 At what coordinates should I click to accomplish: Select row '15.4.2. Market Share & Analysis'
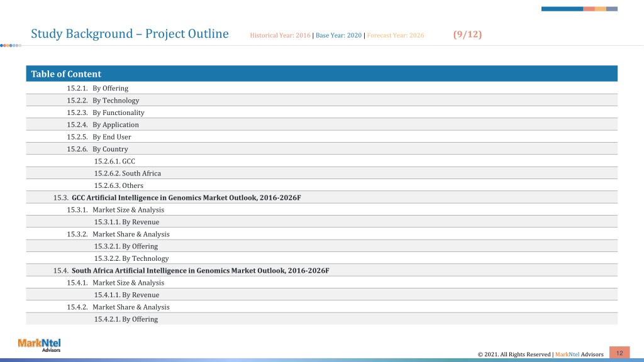coord(321,307)
